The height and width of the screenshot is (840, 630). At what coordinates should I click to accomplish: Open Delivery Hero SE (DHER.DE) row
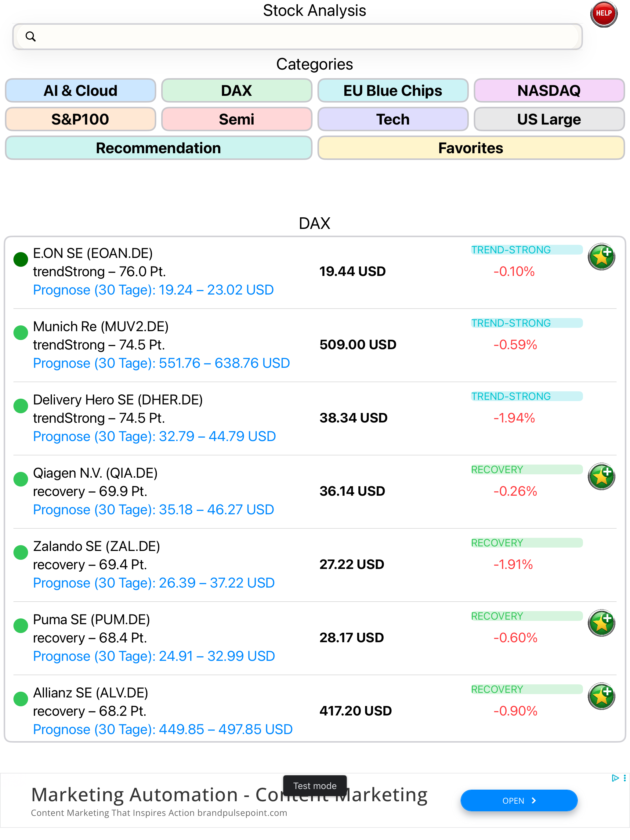315,418
